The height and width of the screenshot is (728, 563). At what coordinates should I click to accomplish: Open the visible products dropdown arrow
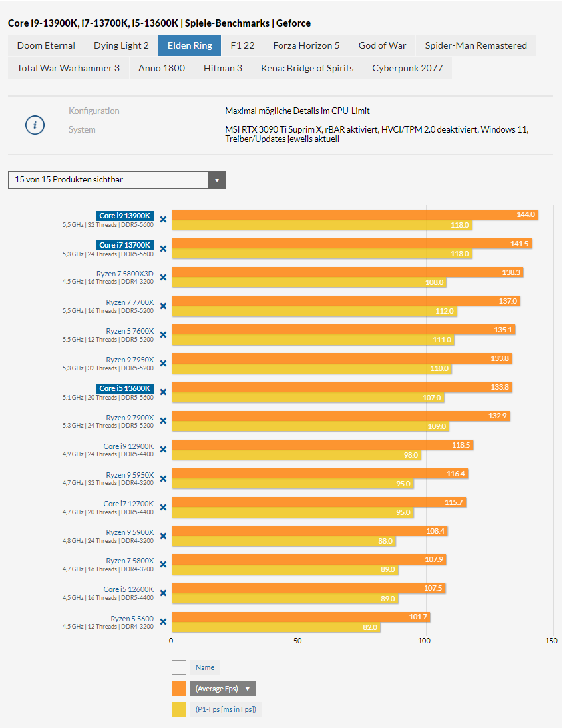point(217,180)
